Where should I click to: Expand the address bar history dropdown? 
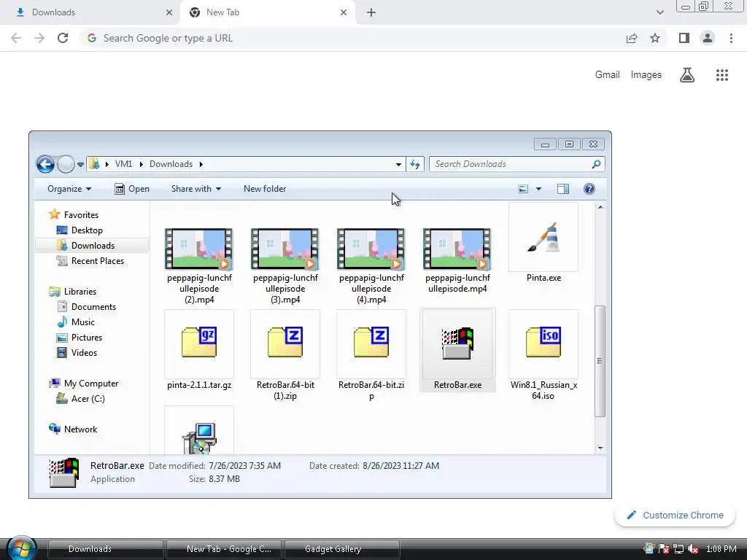(398, 164)
